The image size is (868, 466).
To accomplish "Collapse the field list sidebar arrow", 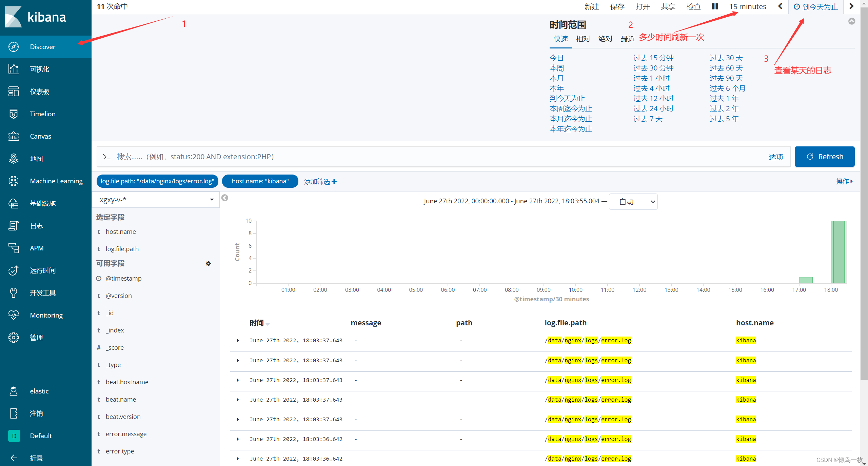I will pos(225,198).
